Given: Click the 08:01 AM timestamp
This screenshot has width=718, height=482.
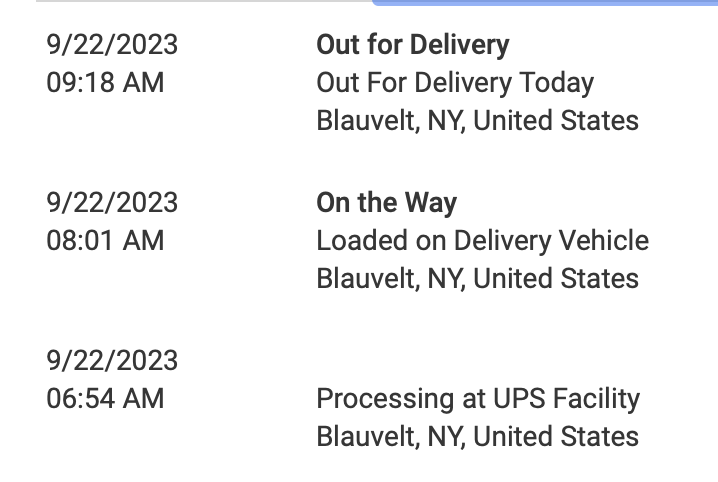Looking at the screenshot, I should [x=105, y=241].
